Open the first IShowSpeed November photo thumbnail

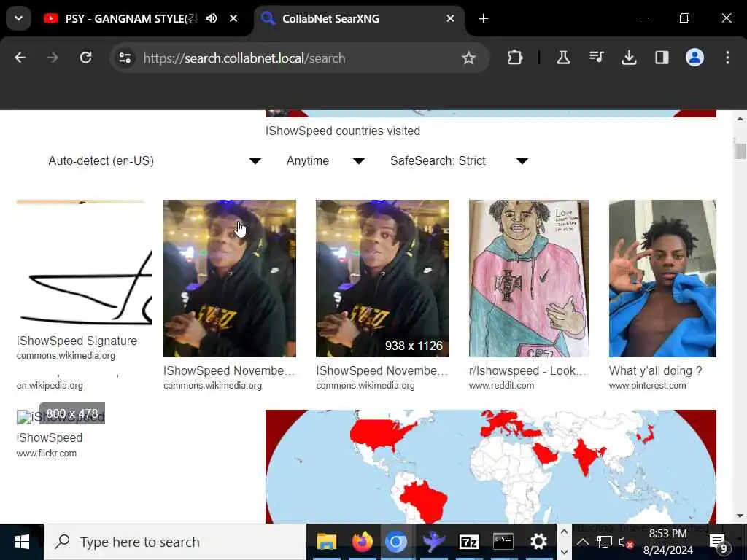pyautogui.click(x=230, y=278)
